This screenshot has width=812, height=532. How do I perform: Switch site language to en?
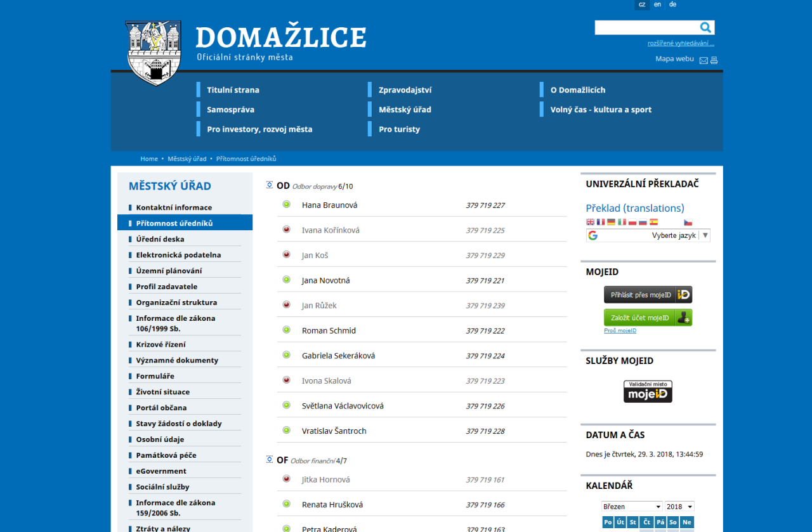pos(657,4)
